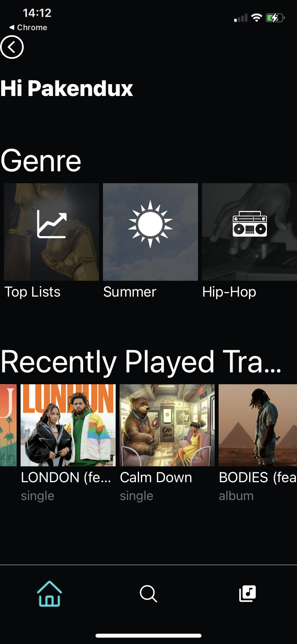Viewport: 297px width, 644px height.
Task: Tap the boombox icon on Hip-Hop
Action: pyautogui.click(x=249, y=224)
